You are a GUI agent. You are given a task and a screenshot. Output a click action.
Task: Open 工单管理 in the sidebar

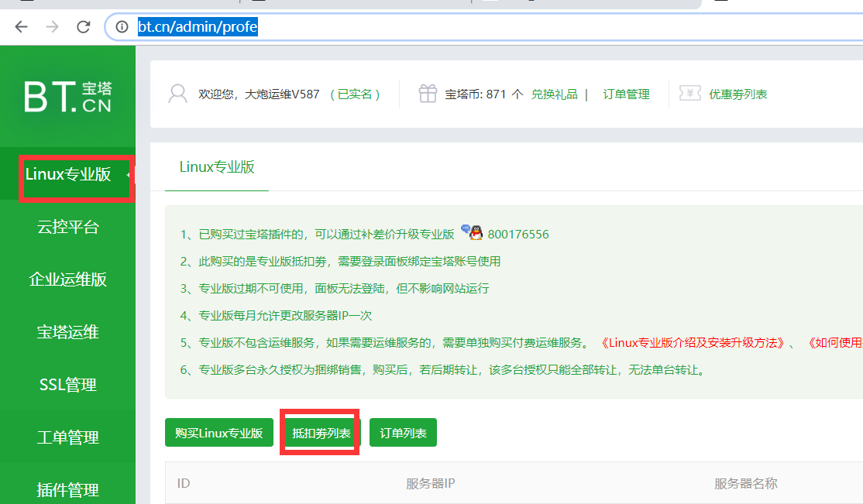pos(67,437)
